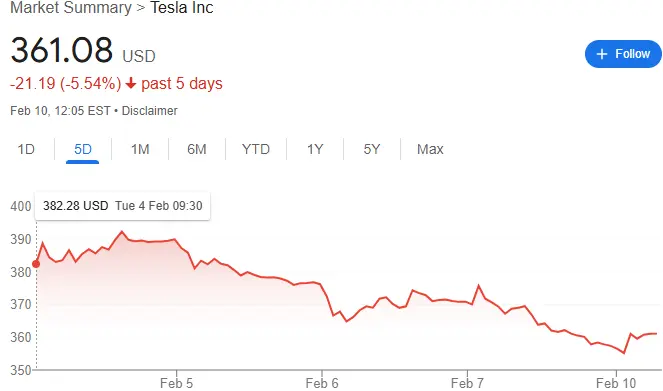Open the Disclaimer link
This screenshot has width=663, height=391.
coord(150,111)
